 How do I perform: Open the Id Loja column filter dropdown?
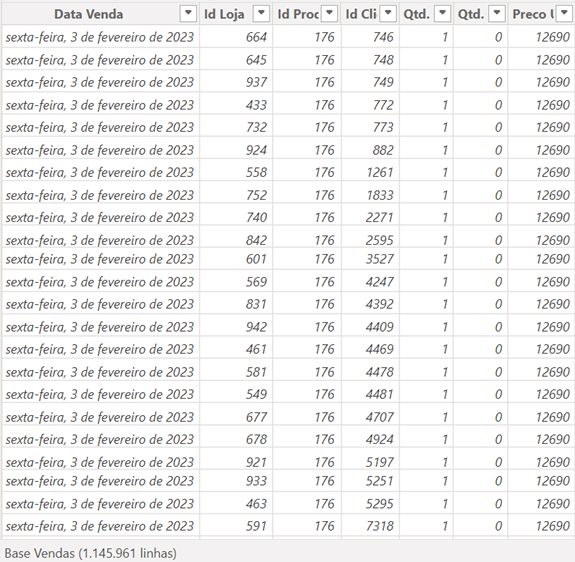(261, 14)
